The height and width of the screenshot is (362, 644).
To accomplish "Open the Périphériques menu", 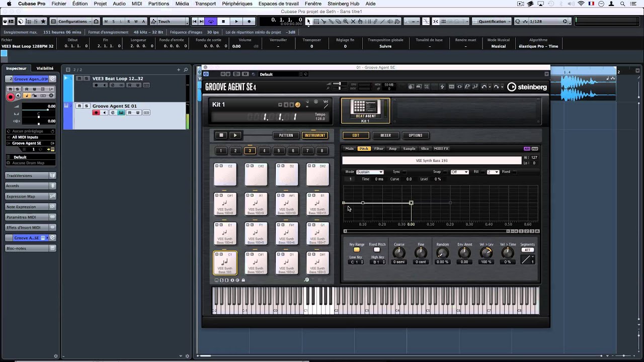I will point(237,4).
